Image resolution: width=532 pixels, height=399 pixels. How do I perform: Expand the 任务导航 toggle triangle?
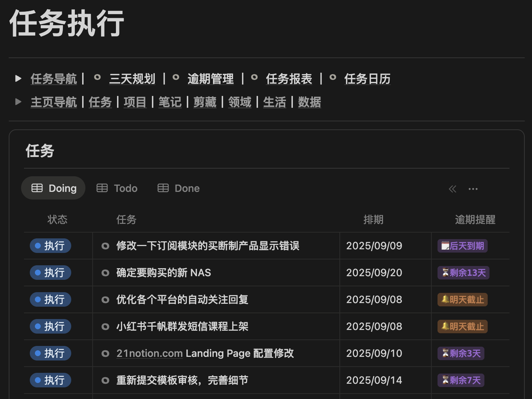point(18,78)
